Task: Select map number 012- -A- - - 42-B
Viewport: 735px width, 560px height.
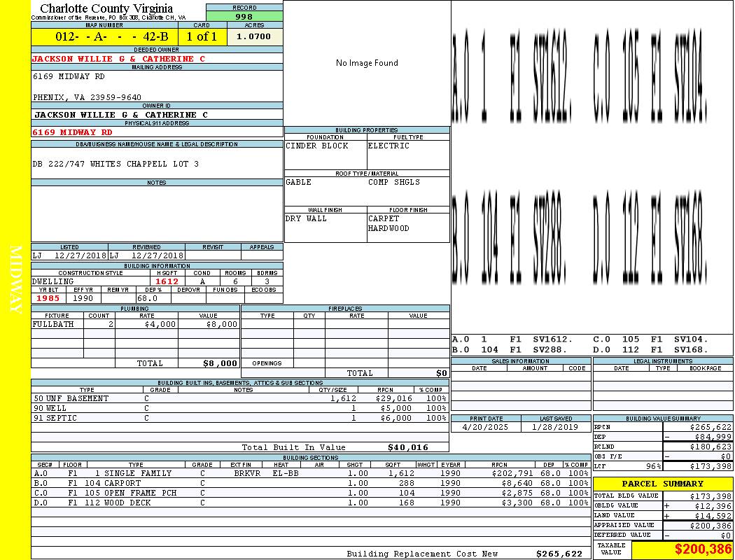Action: (111, 36)
